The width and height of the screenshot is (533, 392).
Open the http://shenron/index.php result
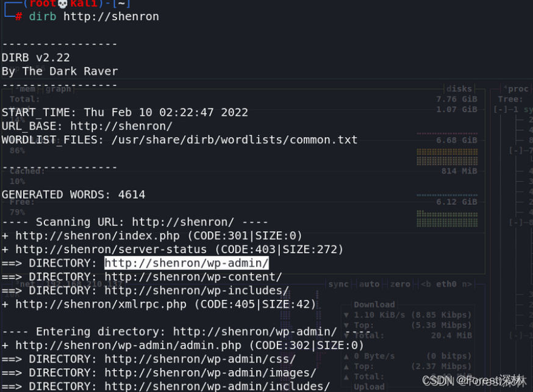(x=98, y=235)
